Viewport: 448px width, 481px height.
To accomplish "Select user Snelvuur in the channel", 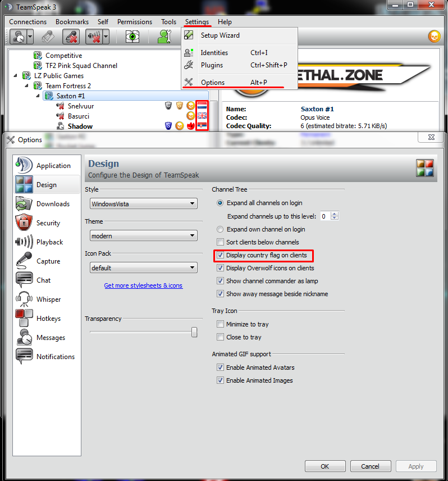I will [x=81, y=106].
